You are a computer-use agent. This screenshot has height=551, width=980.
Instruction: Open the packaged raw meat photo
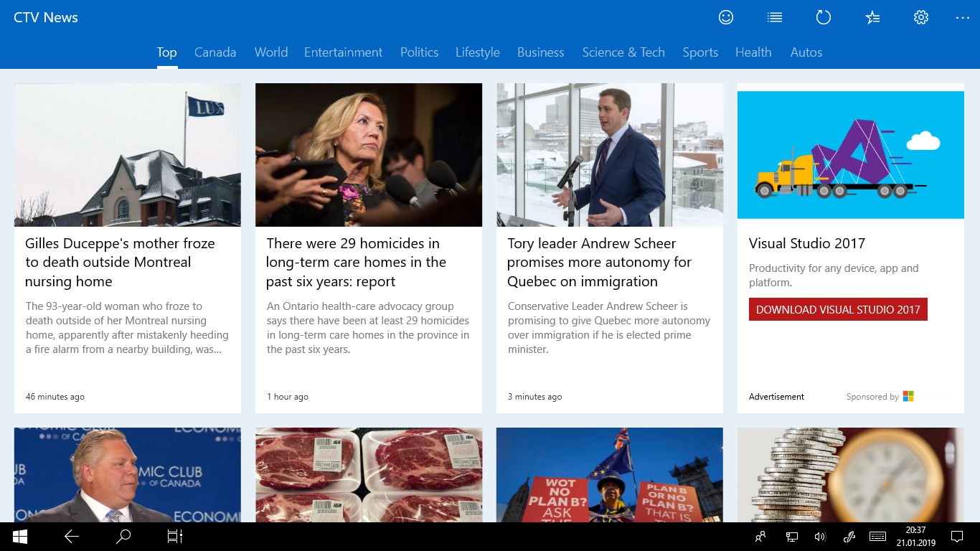point(369,475)
